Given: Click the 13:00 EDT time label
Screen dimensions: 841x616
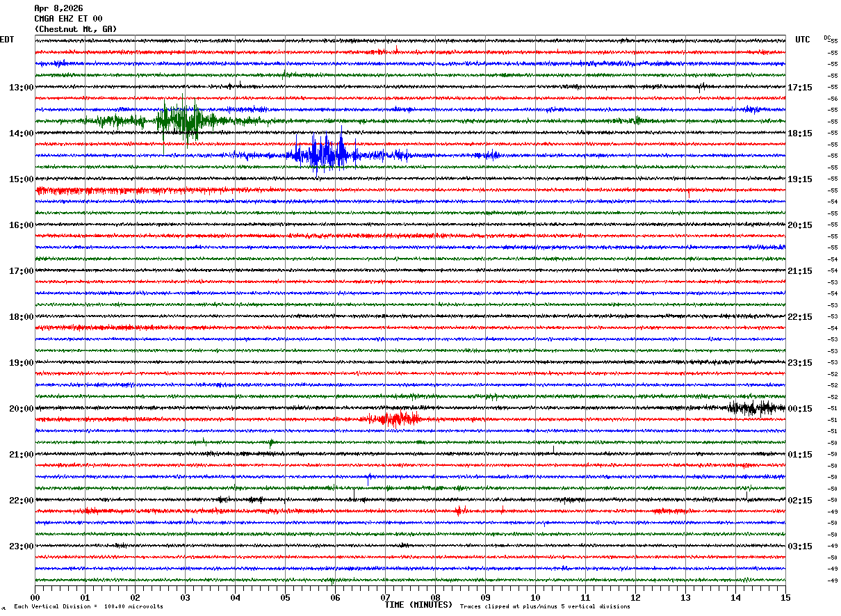Looking at the screenshot, I should coord(21,88).
